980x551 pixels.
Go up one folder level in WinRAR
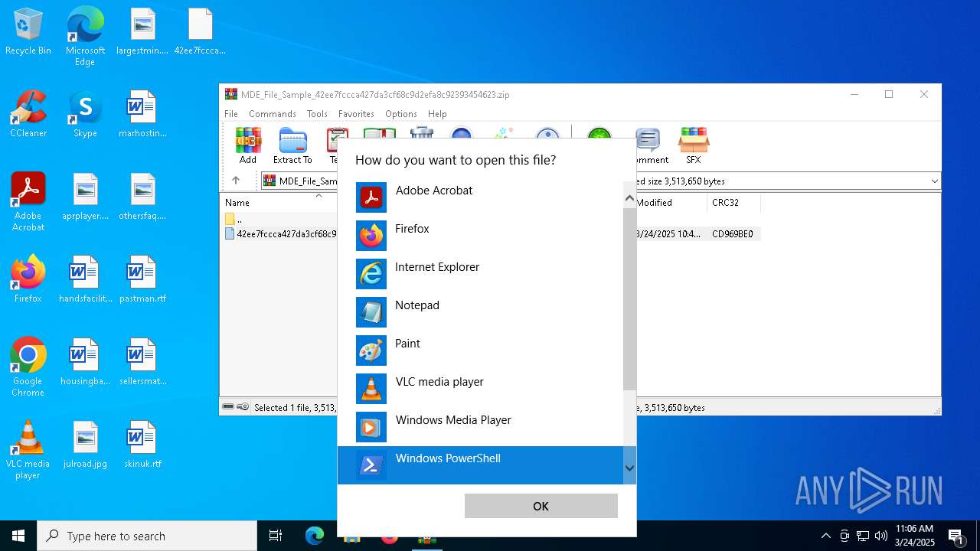click(236, 181)
